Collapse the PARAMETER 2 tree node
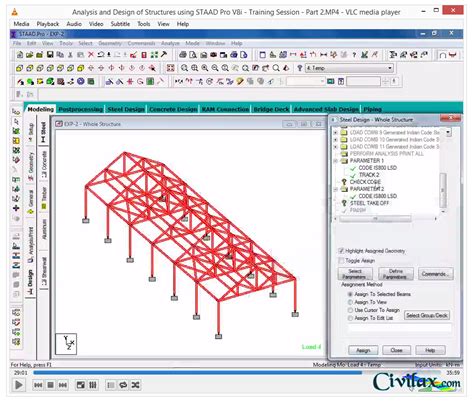The height and width of the screenshot is (408, 474). 336,189
